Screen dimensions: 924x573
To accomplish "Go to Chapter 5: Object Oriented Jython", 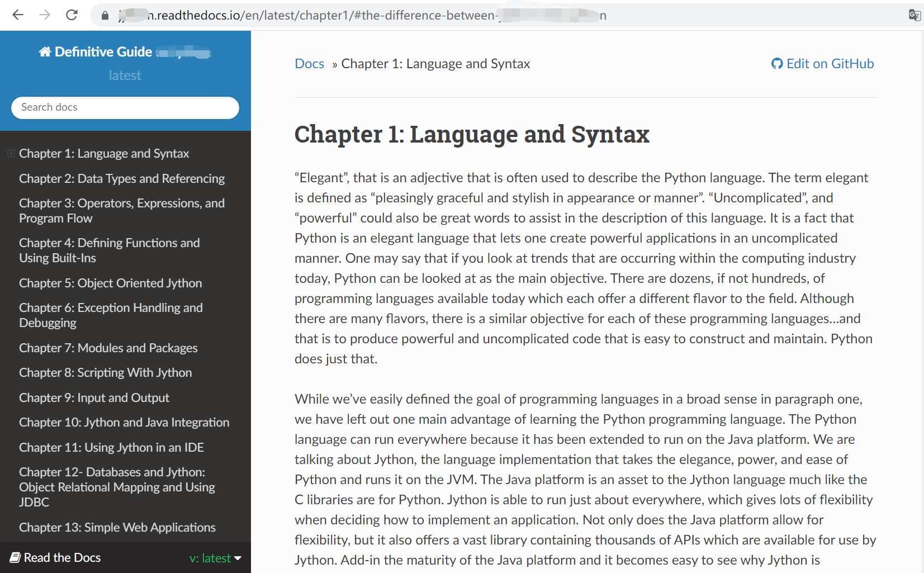I will click(x=110, y=283).
